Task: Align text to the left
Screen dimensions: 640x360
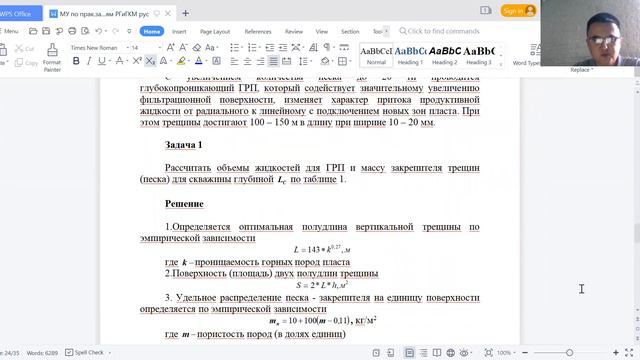Action: (234, 61)
